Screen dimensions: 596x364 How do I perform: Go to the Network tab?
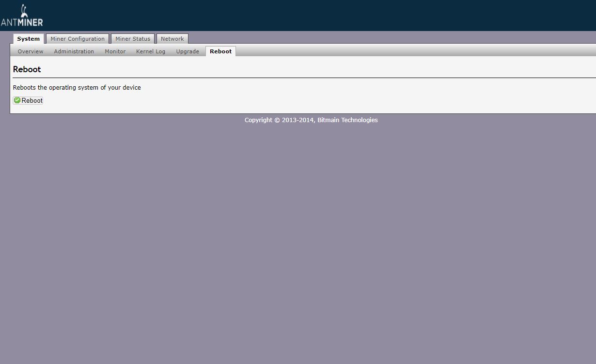pyautogui.click(x=173, y=39)
